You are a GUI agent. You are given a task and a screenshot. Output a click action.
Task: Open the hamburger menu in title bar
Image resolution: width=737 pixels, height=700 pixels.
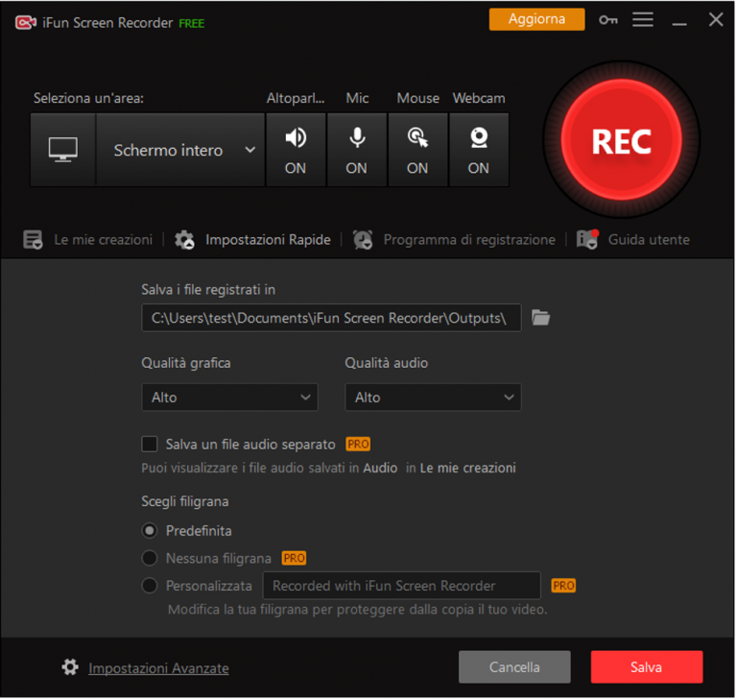pyautogui.click(x=643, y=19)
